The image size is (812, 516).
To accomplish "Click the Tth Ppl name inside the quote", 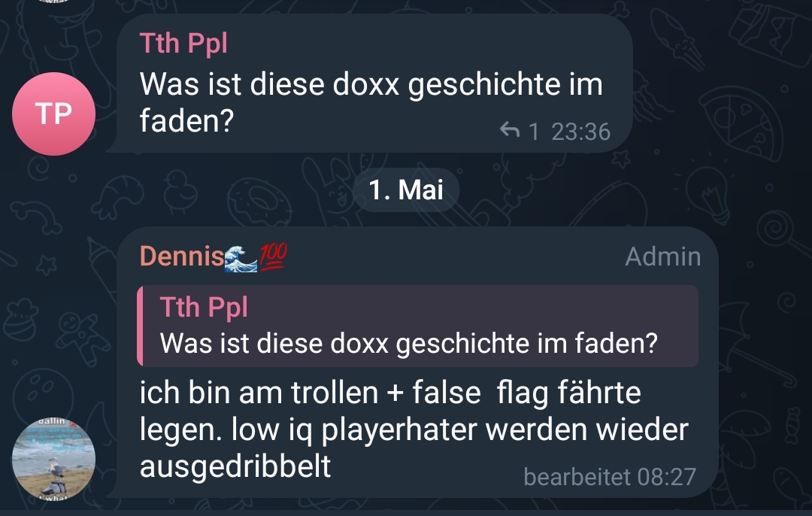I will pyautogui.click(x=204, y=307).
